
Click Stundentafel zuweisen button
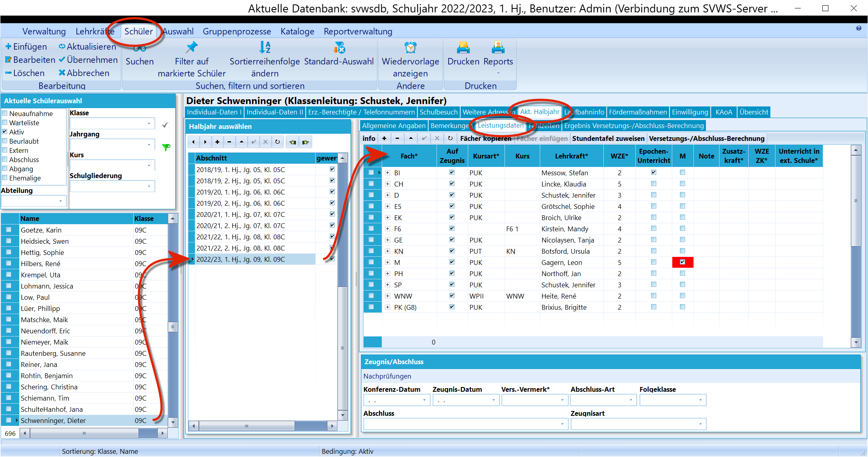pos(608,138)
